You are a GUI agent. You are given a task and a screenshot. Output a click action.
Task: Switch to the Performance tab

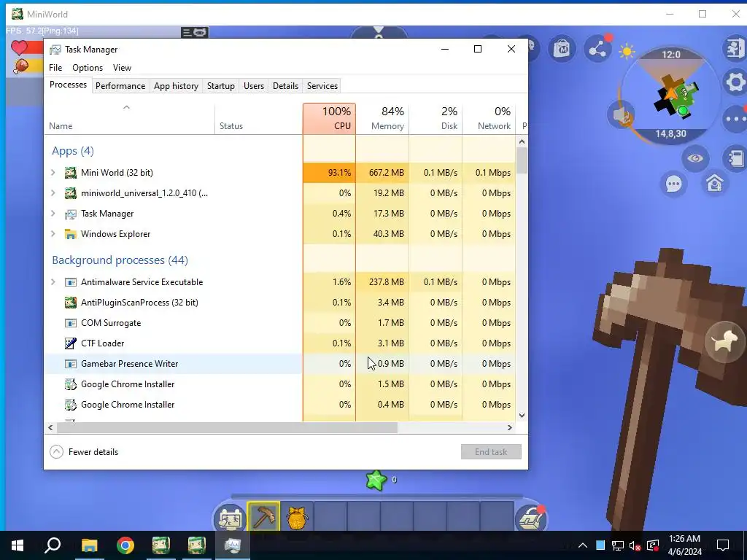click(120, 86)
